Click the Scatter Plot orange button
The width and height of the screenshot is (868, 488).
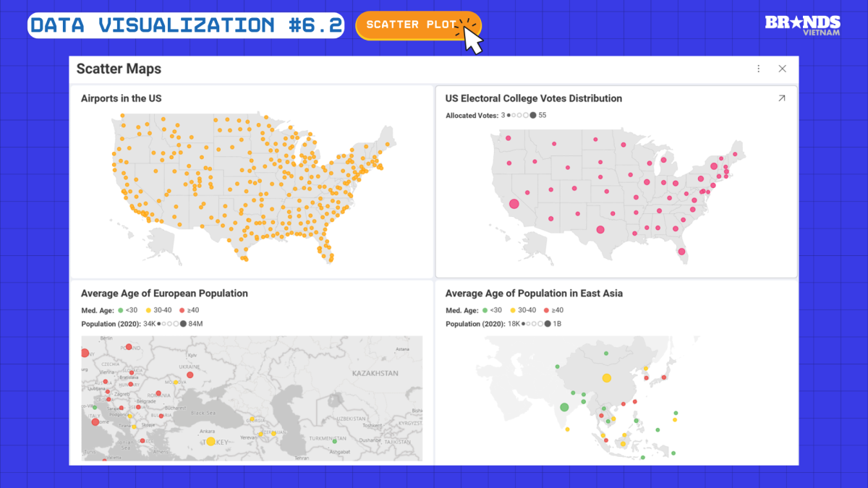[x=418, y=25]
